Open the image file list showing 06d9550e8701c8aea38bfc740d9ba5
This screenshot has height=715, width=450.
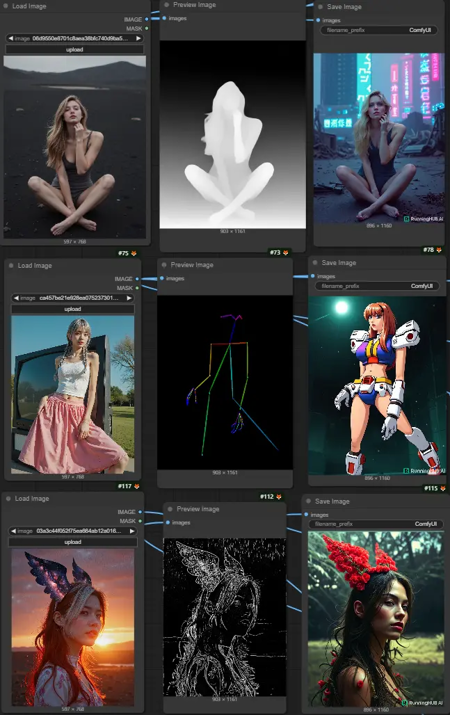click(74, 38)
